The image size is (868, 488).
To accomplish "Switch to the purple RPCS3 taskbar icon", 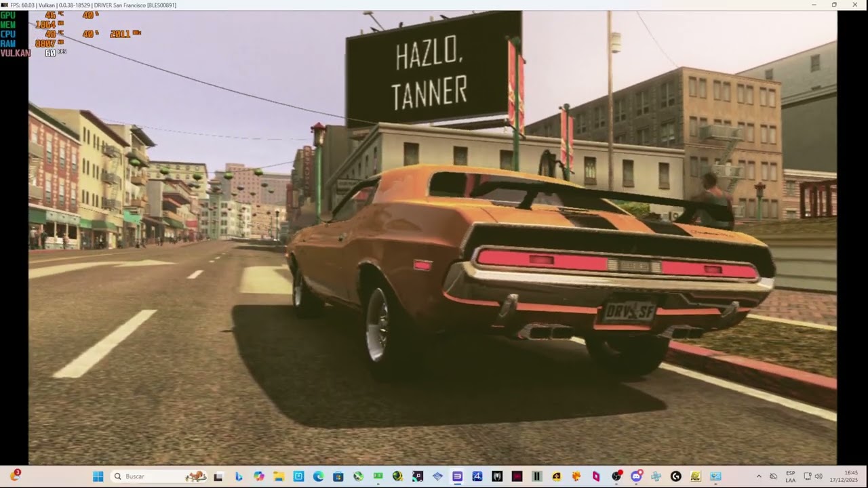I will coord(457,476).
